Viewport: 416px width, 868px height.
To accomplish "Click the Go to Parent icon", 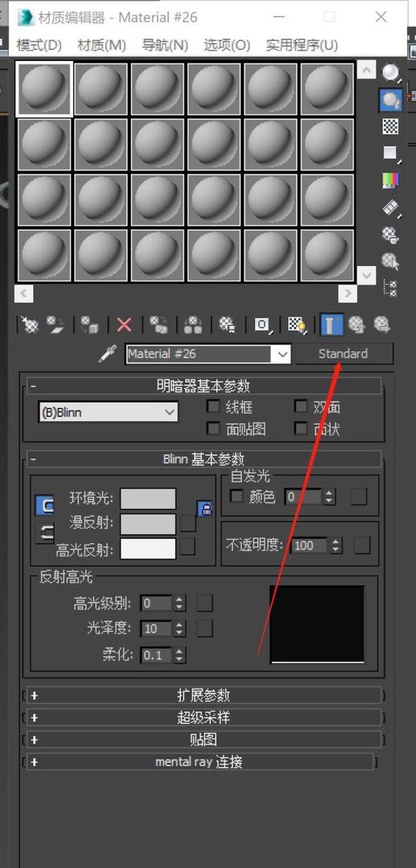I will 356,325.
